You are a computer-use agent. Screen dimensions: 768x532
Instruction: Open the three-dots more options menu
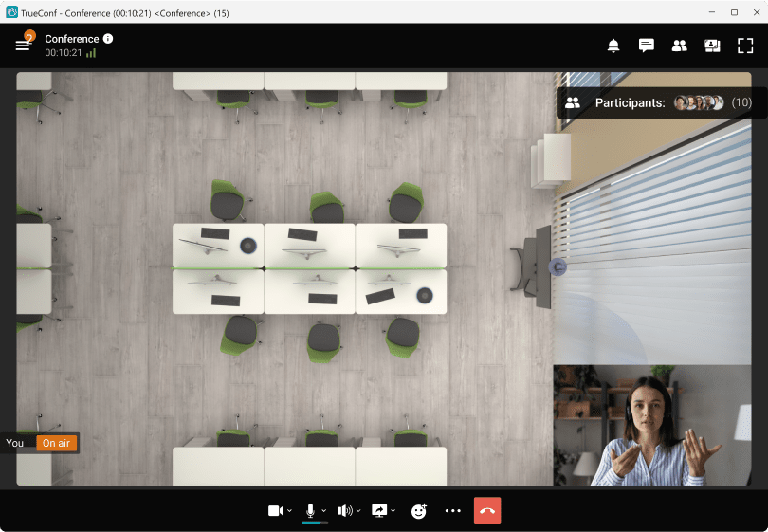point(452,510)
